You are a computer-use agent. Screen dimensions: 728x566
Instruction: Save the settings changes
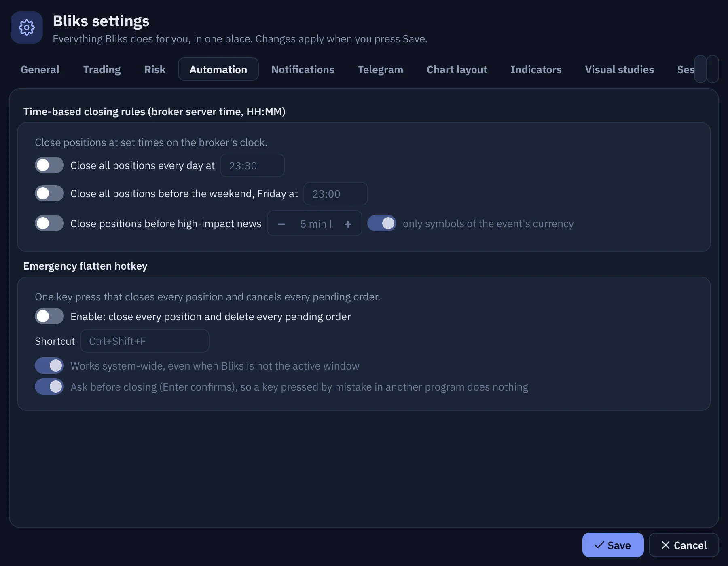(x=613, y=545)
